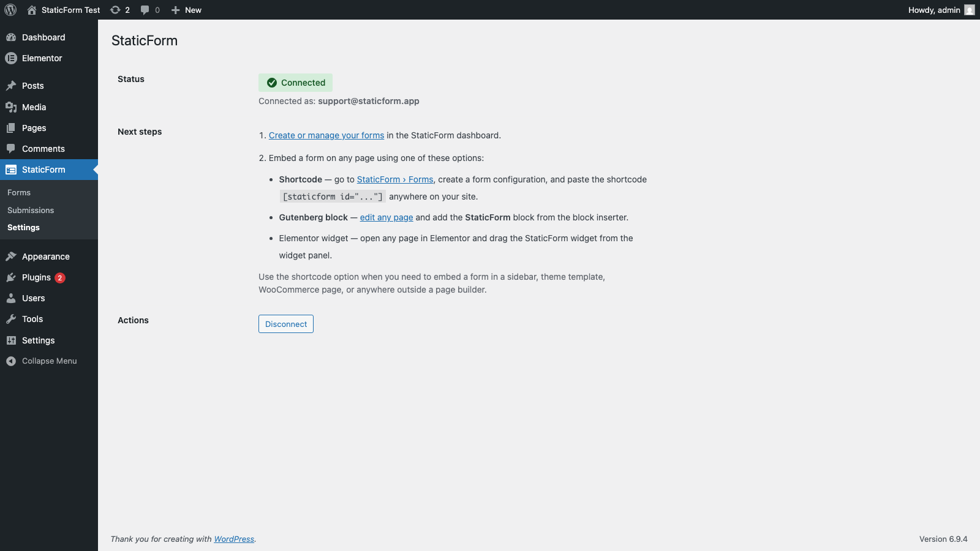This screenshot has height=551, width=980.
Task: Click the Pages document icon
Action: (x=11, y=128)
